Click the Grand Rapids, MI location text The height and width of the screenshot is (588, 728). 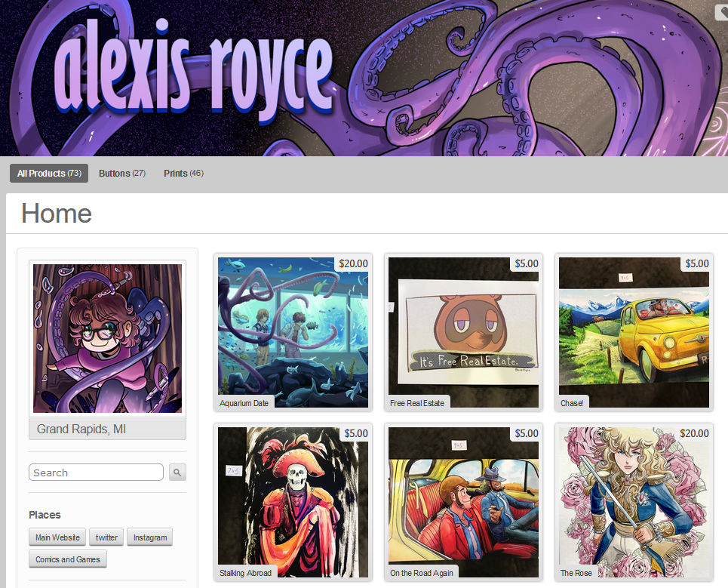pos(81,429)
